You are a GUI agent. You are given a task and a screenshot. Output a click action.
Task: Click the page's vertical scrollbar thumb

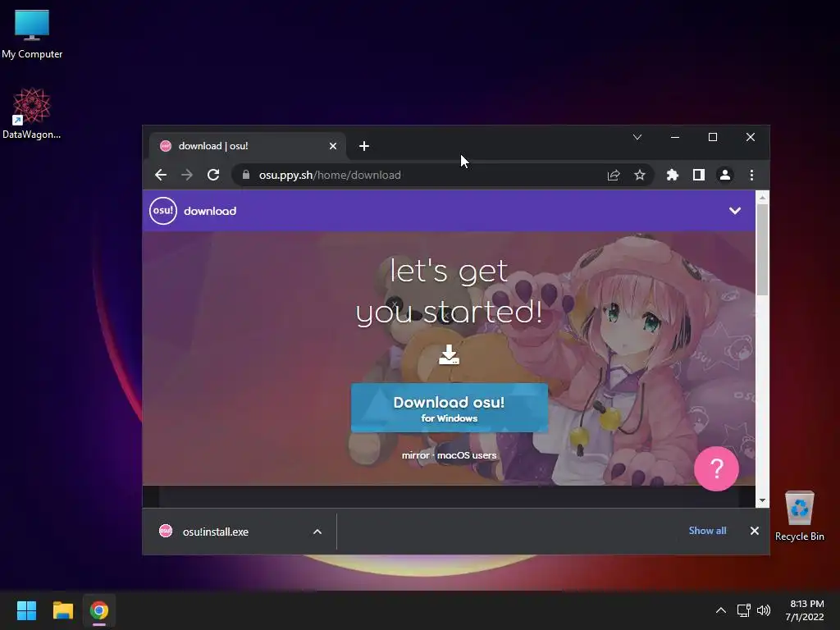[x=762, y=249]
